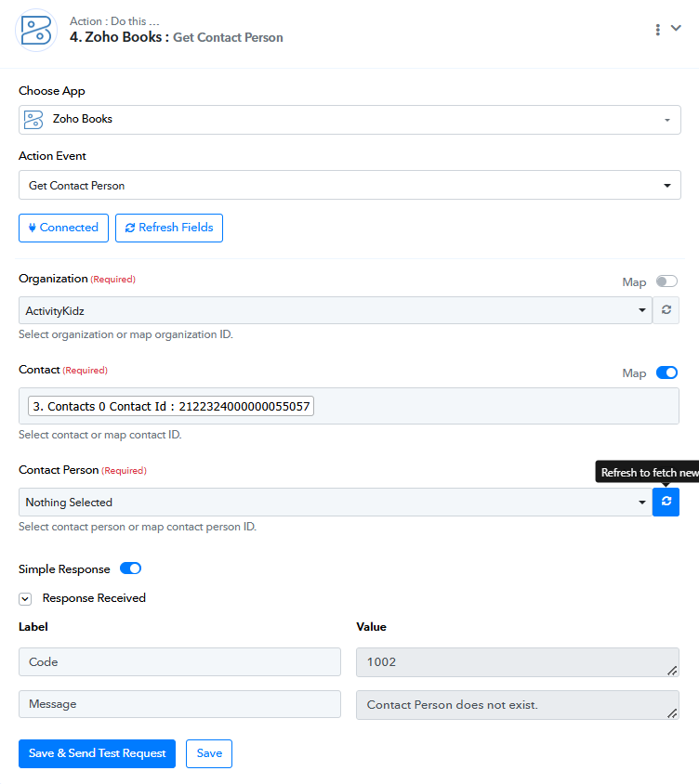The height and width of the screenshot is (784, 699).
Task: Click the 'Select contact or map contact ID.' hint
Action: coord(100,435)
